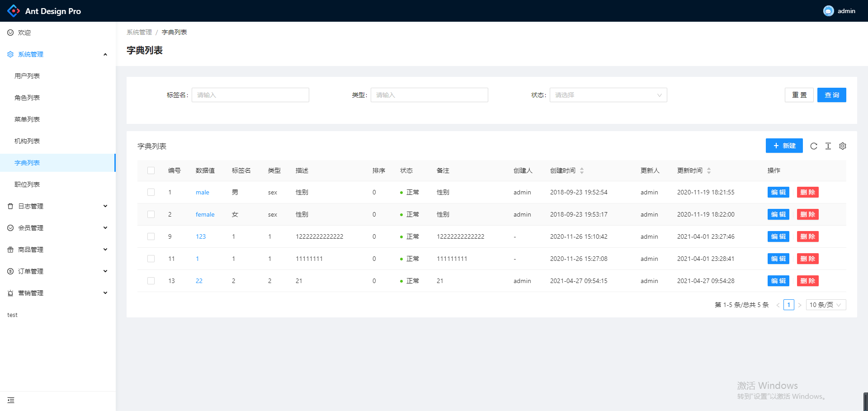Collapse sidebar using the bottom fold icon

[x=11, y=400]
